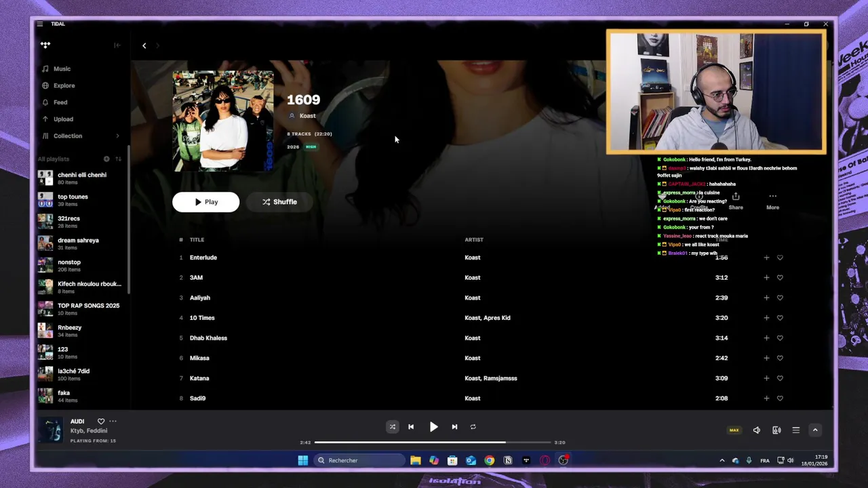Create a new playlist with plus icon
Screen dimensions: 868x488
coord(106,159)
